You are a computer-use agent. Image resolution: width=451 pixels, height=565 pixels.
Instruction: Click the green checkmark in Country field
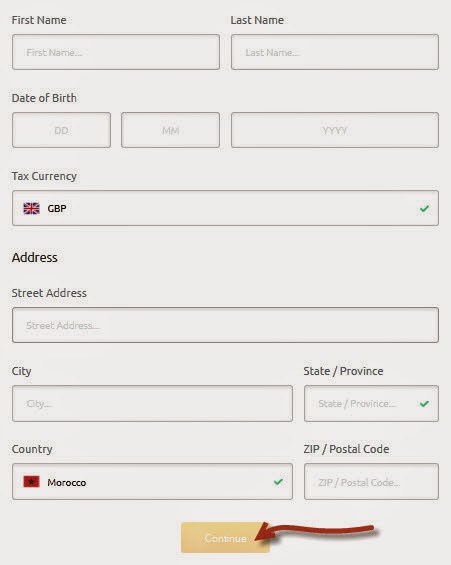point(278,482)
